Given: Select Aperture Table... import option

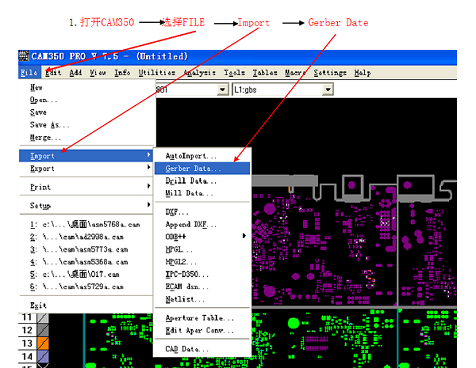Looking at the screenshot, I should point(202,318).
